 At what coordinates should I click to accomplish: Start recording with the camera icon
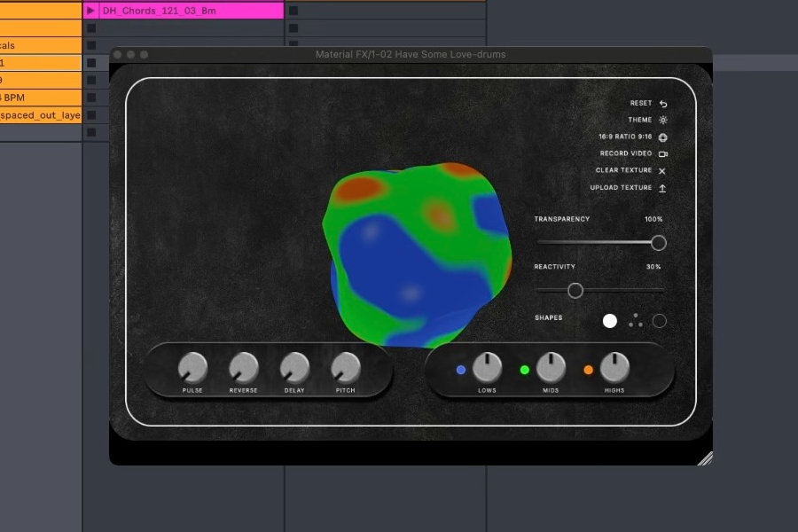pos(663,153)
